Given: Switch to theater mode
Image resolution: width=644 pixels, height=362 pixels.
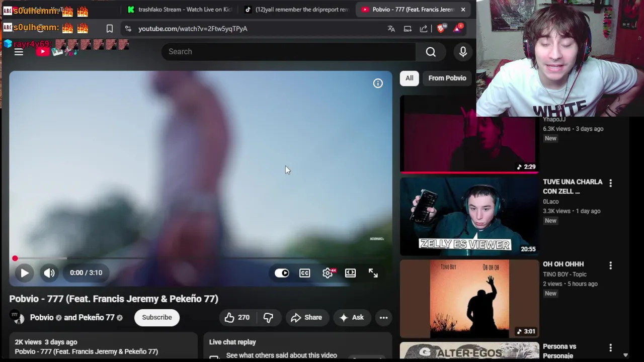Looking at the screenshot, I should pyautogui.click(x=350, y=273).
